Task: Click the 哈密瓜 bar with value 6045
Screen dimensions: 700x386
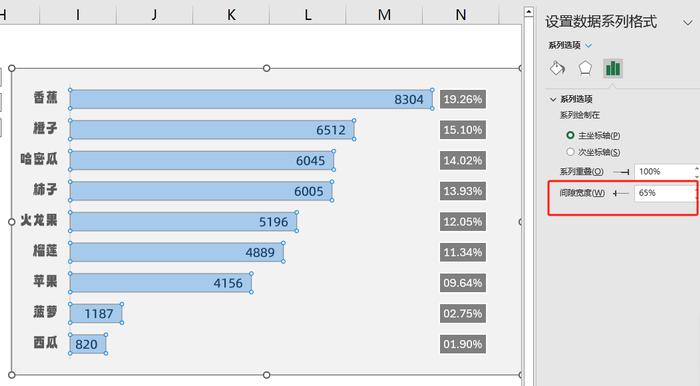Action: coord(202,161)
